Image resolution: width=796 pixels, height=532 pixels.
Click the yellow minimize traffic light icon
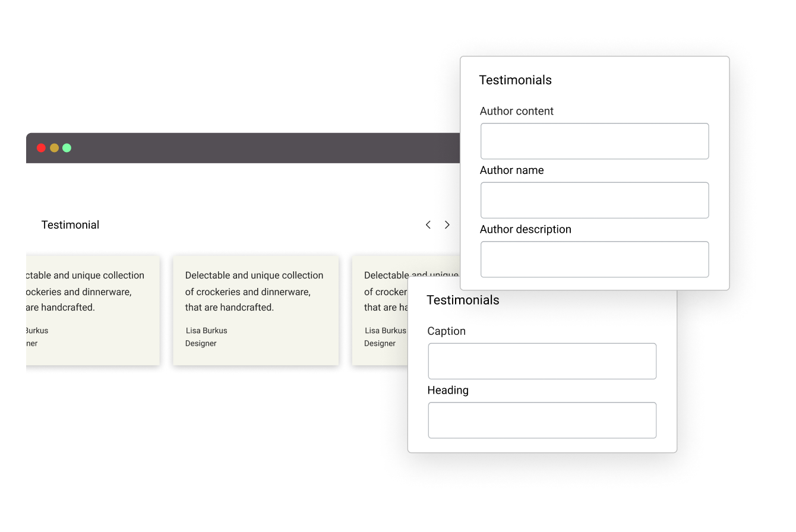(53, 147)
